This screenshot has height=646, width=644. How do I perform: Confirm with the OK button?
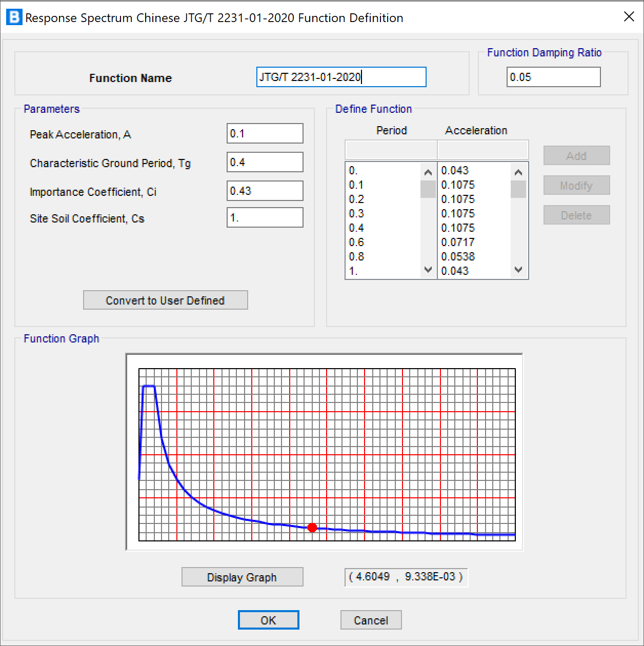click(x=268, y=620)
